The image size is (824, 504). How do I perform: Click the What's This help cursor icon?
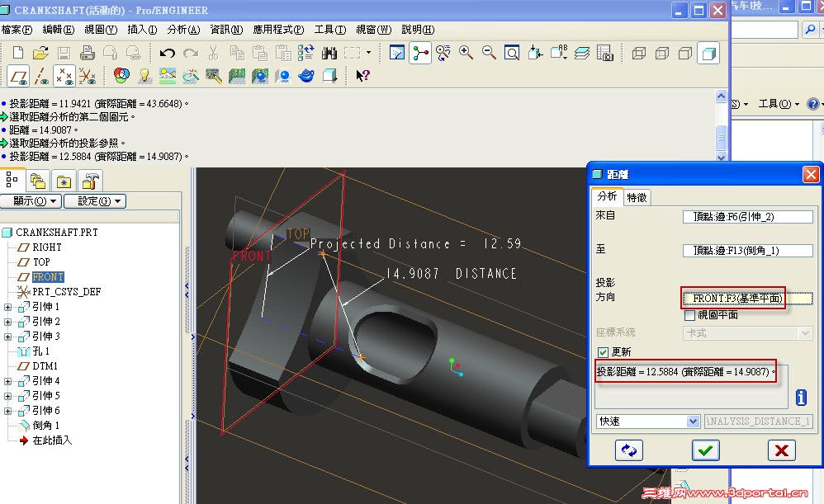[x=362, y=76]
